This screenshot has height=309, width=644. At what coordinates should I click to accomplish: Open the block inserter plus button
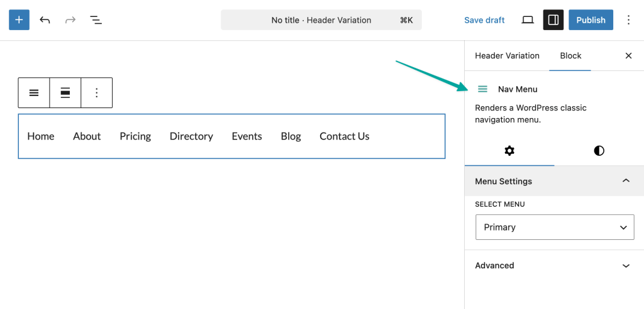coord(19,19)
